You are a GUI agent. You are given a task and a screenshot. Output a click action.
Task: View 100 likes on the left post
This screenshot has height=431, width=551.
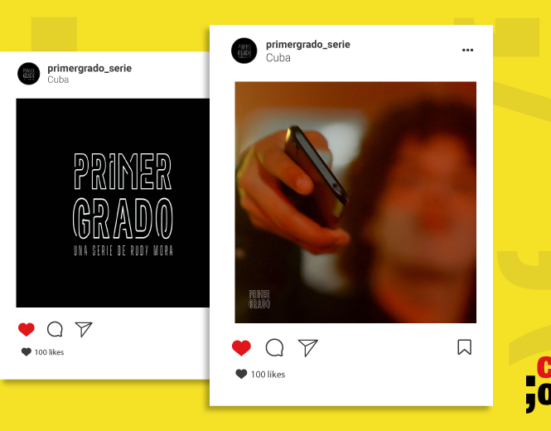coord(49,352)
